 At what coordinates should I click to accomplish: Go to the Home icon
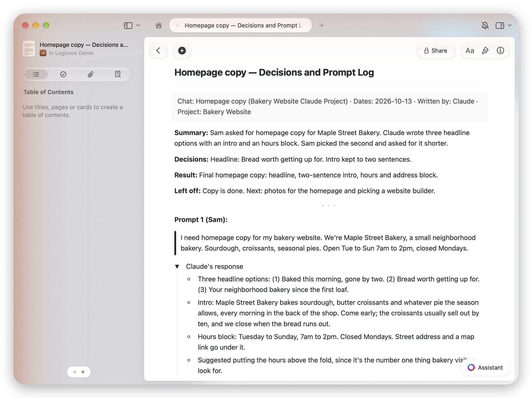tap(158, 25)
